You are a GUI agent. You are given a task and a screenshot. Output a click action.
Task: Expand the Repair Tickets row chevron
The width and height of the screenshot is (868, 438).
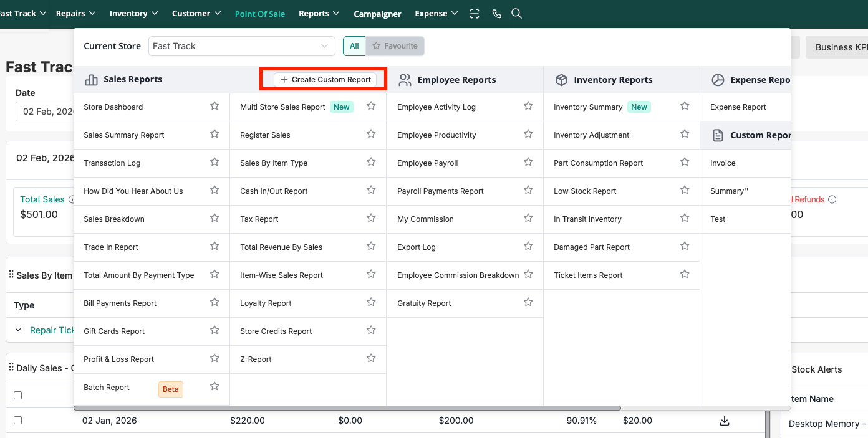click(18, 330)
